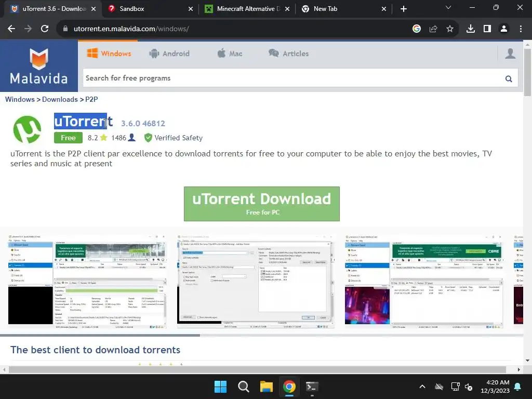Click the rating star icon
This screenshot has height=399, width=532.
point(104,137)
